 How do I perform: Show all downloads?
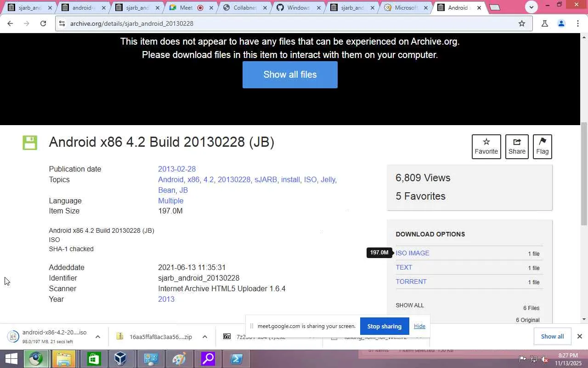point(552,336)
